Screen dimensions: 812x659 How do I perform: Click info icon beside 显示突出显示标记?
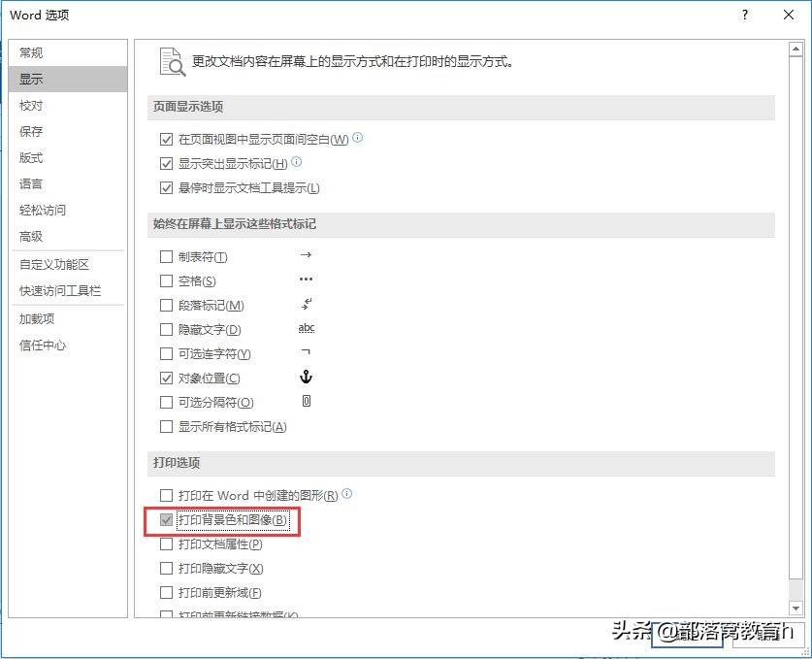pos(296,162)
